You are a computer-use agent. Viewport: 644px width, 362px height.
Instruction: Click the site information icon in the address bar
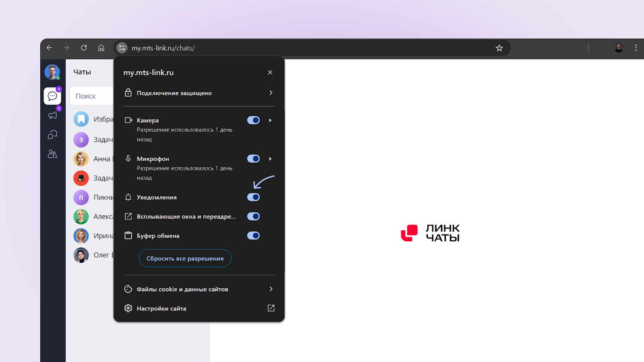pyautogui.click(x=122, y=48)
